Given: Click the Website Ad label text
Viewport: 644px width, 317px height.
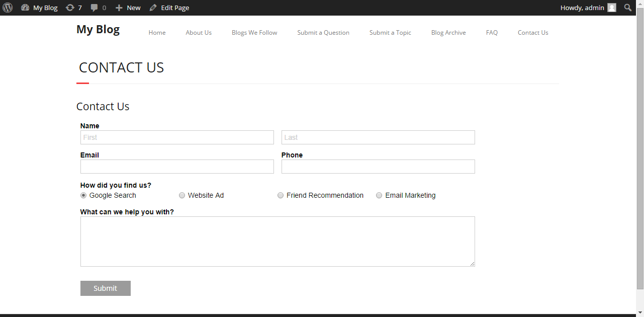Looking at the screenshot, I should [x=206, y=195].
